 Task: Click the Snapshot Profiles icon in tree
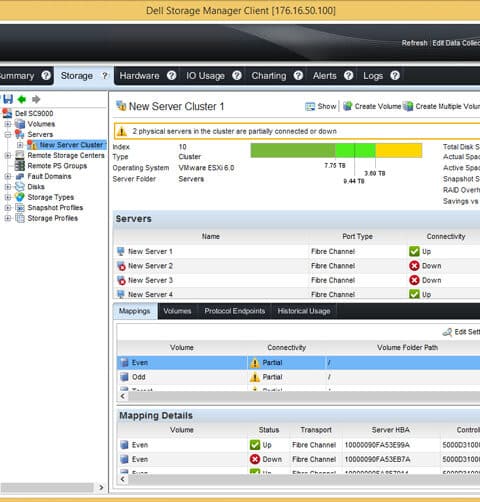coord(20,208)
